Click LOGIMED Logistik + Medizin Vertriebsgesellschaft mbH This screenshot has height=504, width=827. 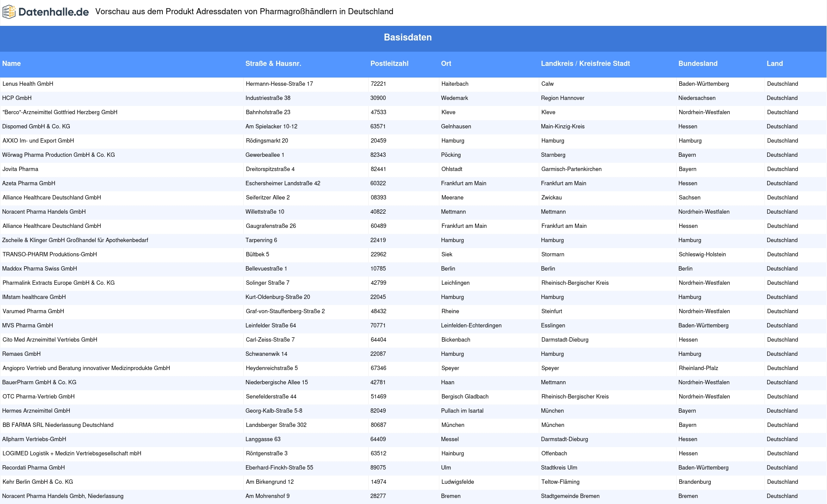click(72, 453)
